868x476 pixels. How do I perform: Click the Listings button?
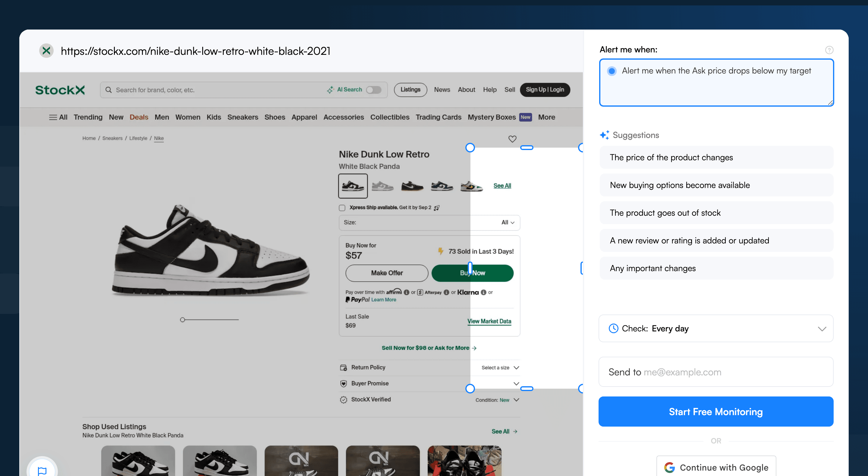(410, 89)
